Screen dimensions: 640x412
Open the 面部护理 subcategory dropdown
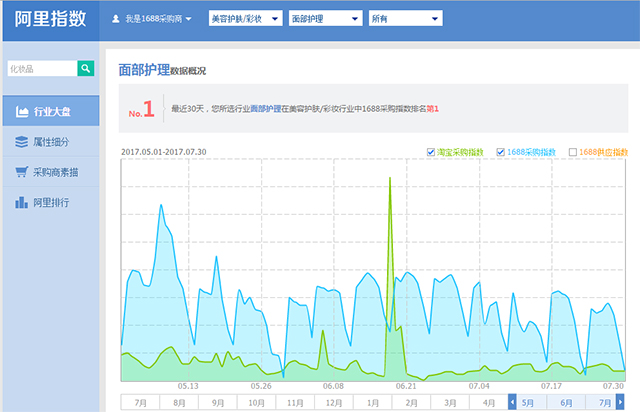[x=325, y=18]
